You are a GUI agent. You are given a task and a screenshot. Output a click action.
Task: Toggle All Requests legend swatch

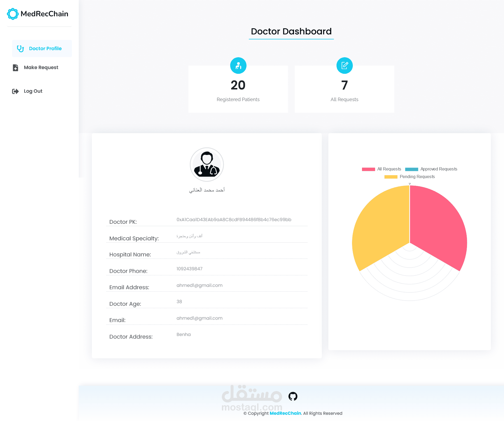pos(368,169)
